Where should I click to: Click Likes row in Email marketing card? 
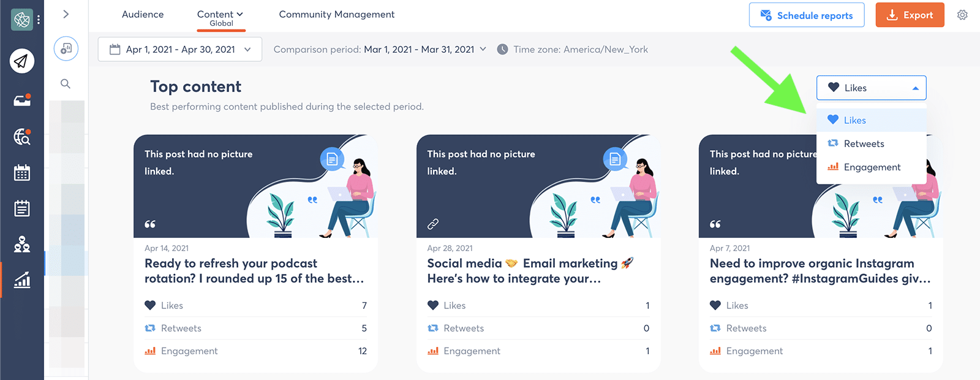[x=538, y=305]
